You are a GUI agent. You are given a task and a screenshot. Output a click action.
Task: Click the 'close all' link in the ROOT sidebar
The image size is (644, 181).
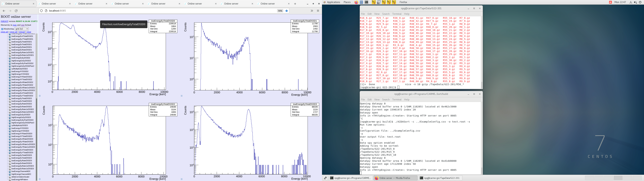pyautogui.click(x=13, y=32)
